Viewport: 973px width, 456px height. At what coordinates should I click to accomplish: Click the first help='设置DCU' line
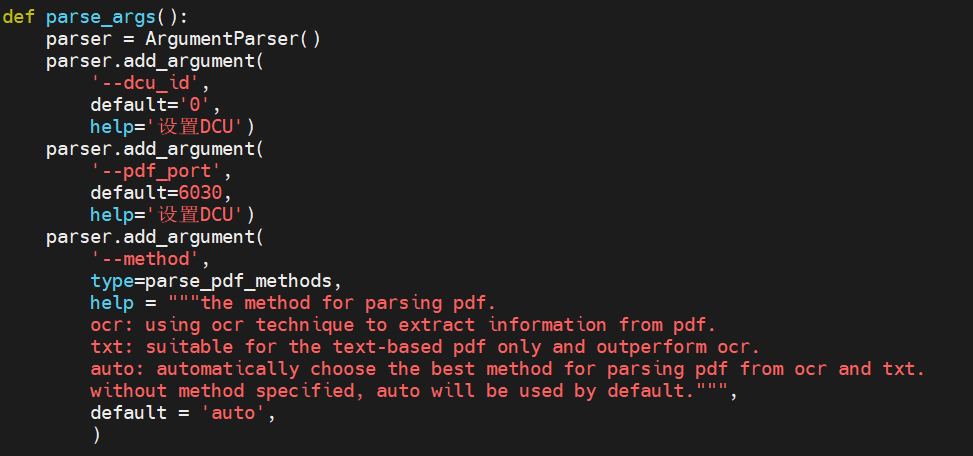pyautogui.click(x=172, y=127)
